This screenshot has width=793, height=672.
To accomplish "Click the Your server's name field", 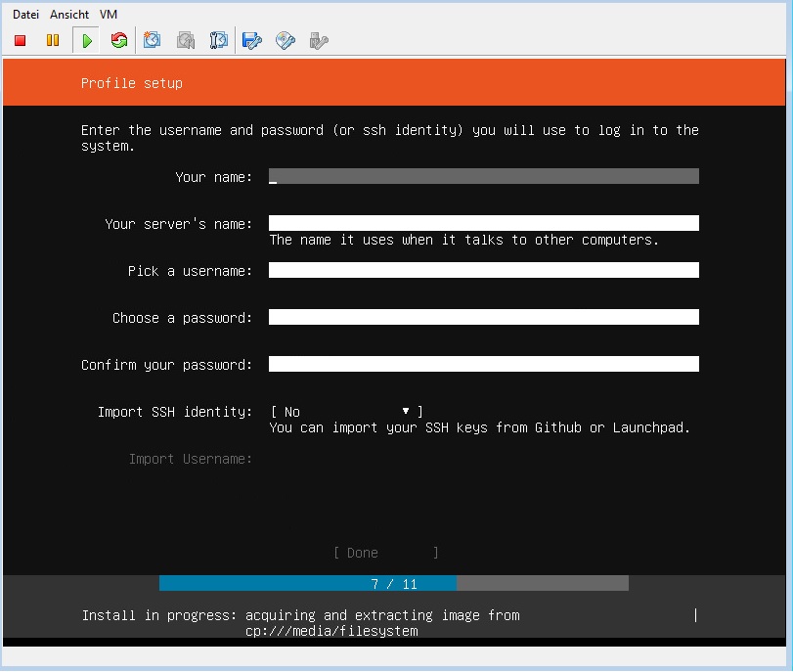I will [483, 223].
